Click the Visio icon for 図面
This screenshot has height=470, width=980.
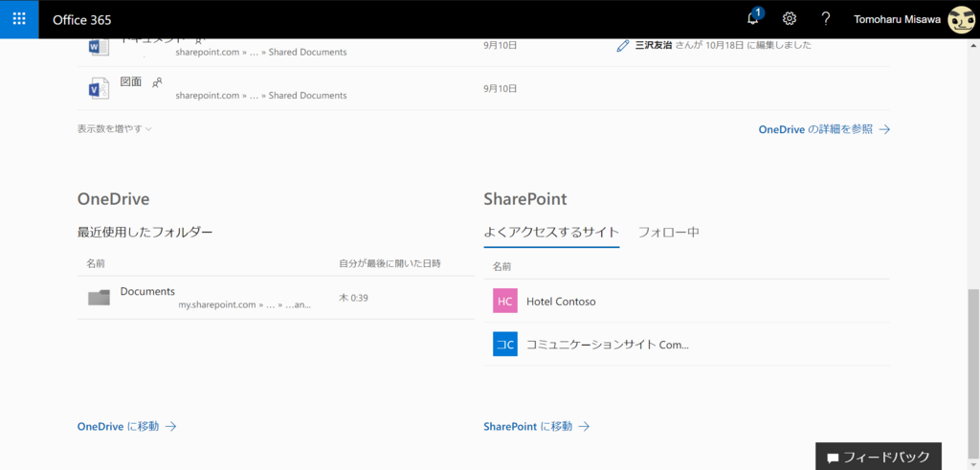pyautogui.click(x=99, y=89)
